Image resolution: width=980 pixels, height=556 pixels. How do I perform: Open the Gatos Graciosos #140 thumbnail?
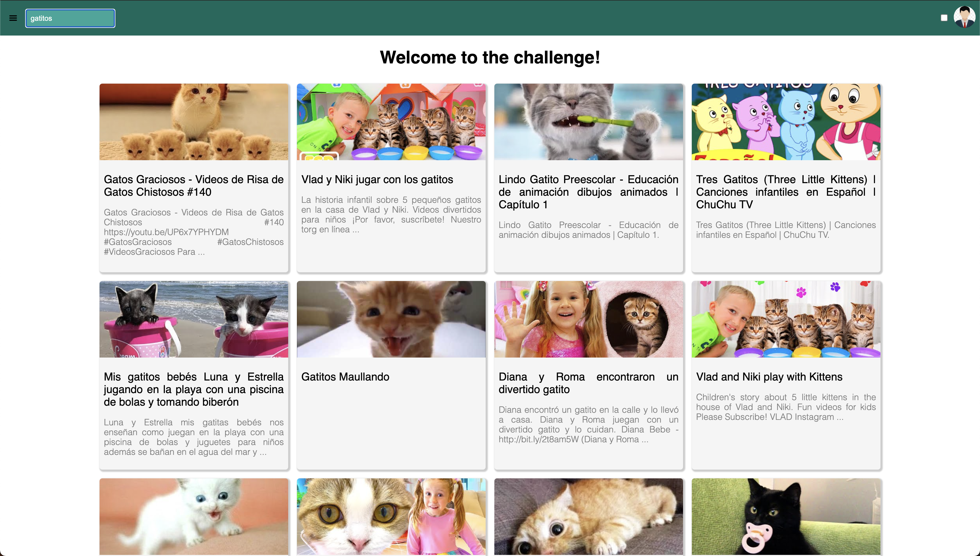194,122
